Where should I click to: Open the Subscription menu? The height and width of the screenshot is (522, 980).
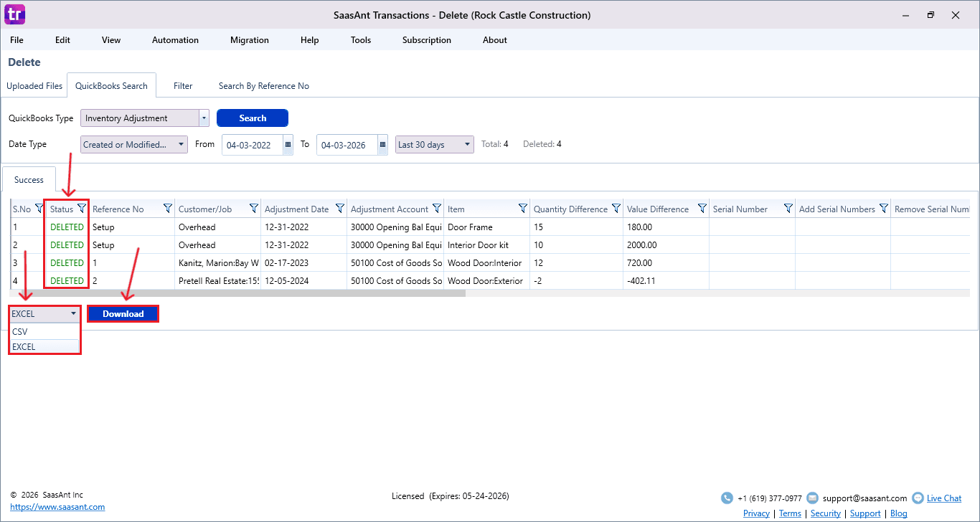(x=427, y=40)
